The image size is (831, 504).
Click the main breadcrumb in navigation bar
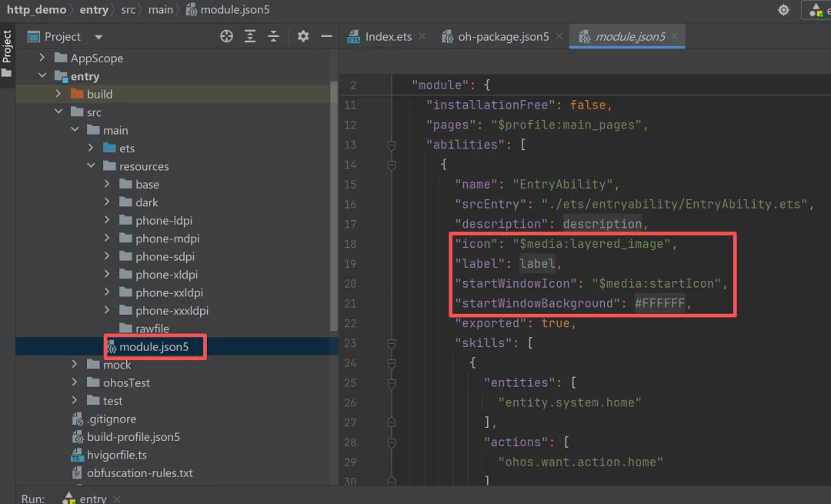coord(161,9)
